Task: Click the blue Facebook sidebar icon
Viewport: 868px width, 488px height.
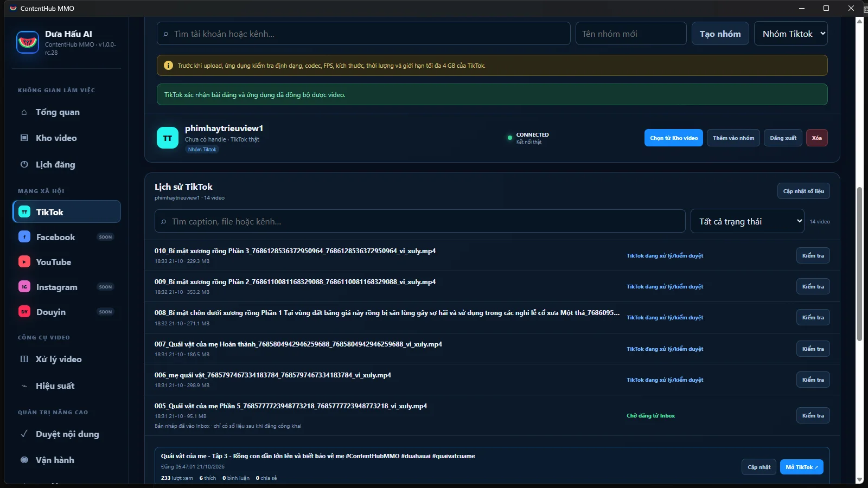Action: [24, 237]
